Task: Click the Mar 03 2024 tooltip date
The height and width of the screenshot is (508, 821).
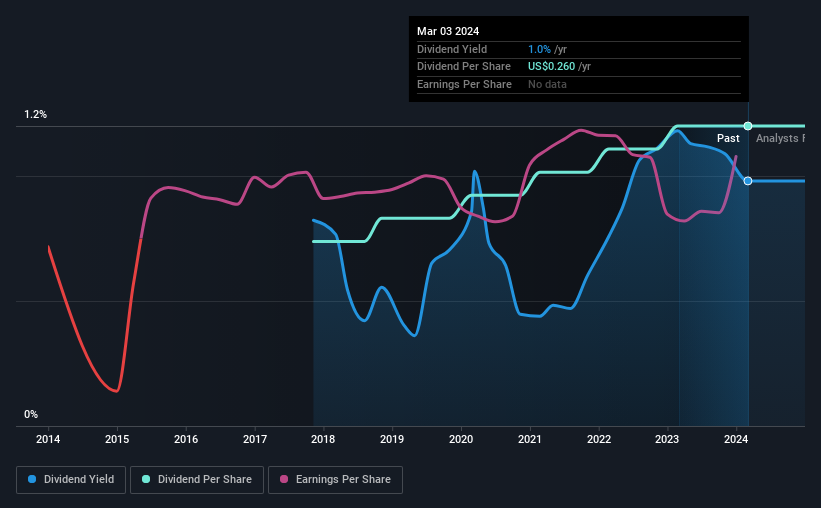Action: click(x=448, y=31)
